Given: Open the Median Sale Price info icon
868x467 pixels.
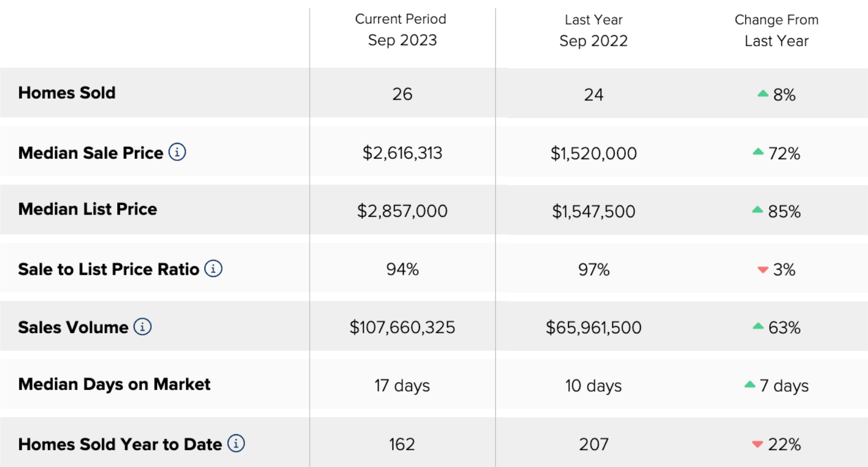Looking at the screenshot, I should point(177,152).
